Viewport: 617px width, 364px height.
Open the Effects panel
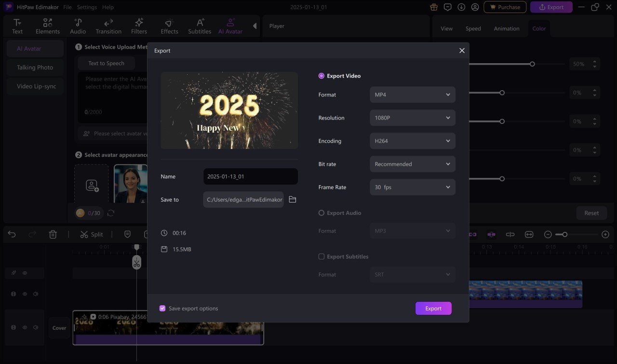point(169,26)
